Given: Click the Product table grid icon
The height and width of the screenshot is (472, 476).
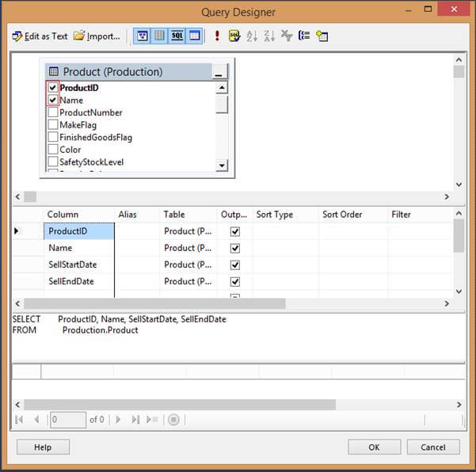Looking at the screenshot, I should tap(54, 71).
